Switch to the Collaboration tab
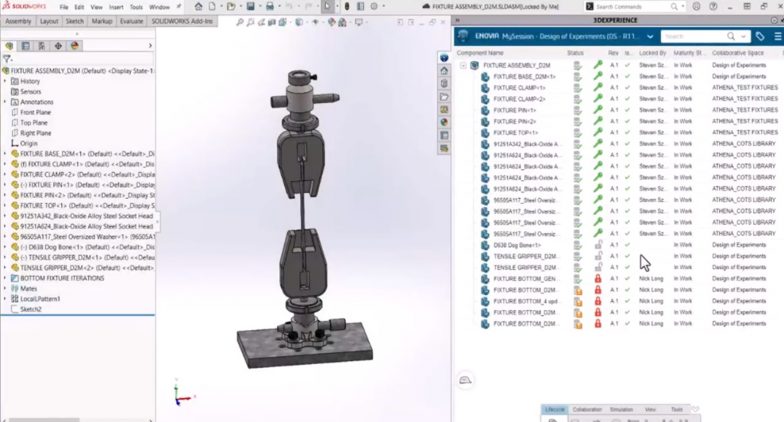This screenshot has height=422, width=784. (588, 409)
